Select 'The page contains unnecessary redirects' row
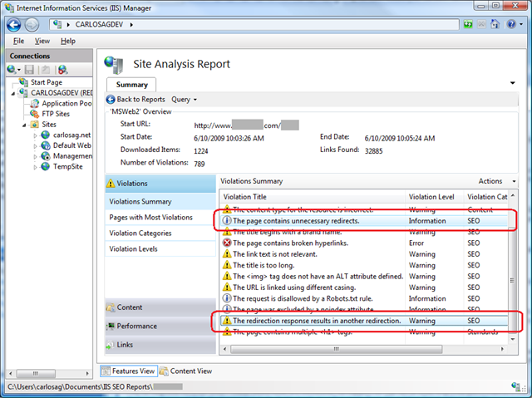 coord(365,221)
